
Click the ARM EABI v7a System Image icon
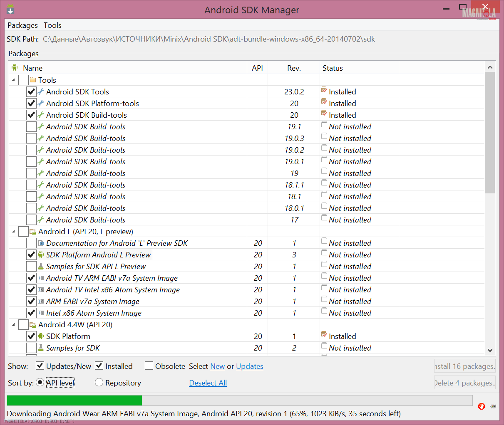[x=41, y=301]
